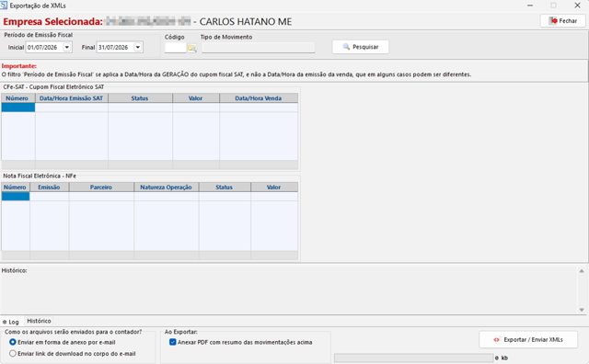Click the NFe Valor column header
Screen dimensions: 589x364
[274, 188]
